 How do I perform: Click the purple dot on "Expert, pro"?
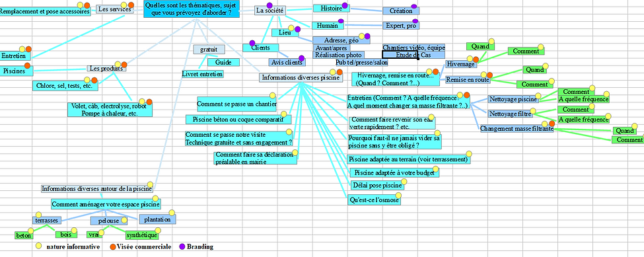(415, 21)
